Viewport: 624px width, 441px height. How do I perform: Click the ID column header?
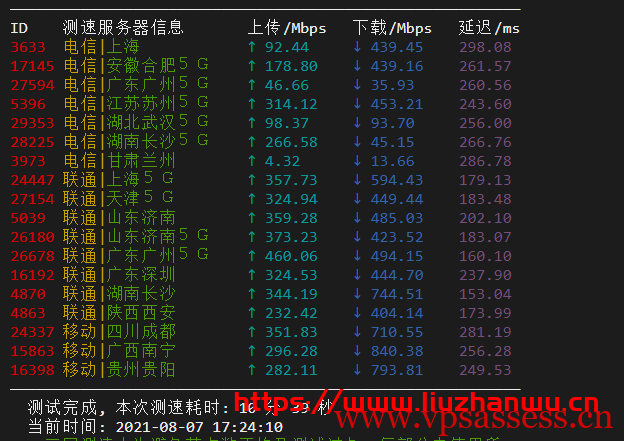(19, 28)
